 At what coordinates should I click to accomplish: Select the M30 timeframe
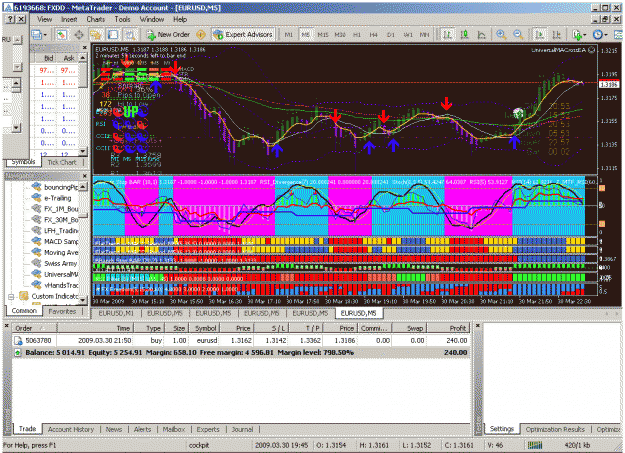340,35
